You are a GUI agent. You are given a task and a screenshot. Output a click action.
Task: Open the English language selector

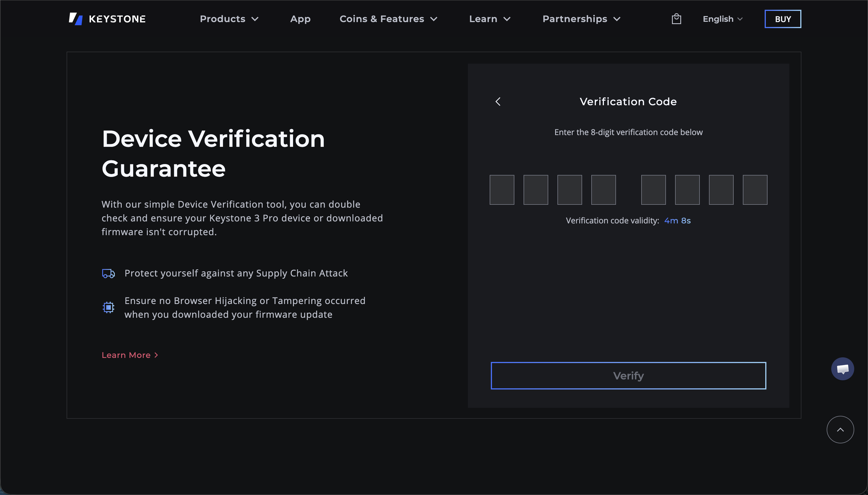pyautogui.click(x=722, y=19)
